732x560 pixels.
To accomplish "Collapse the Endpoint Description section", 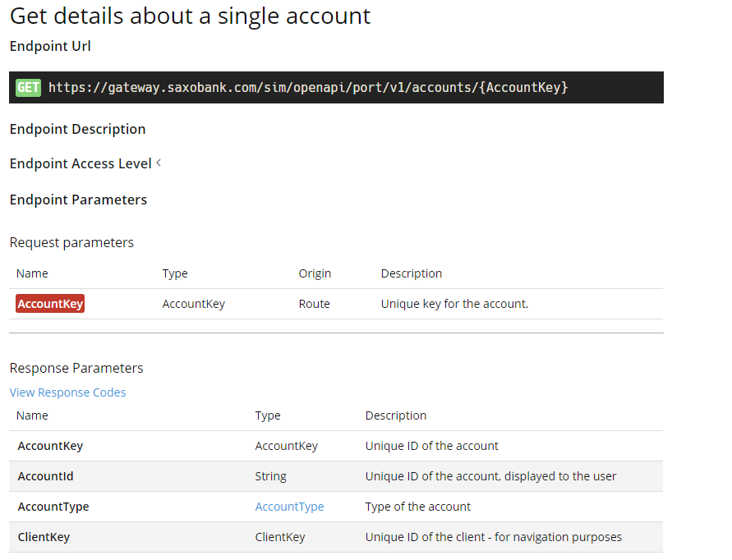I will pos(77,129).
